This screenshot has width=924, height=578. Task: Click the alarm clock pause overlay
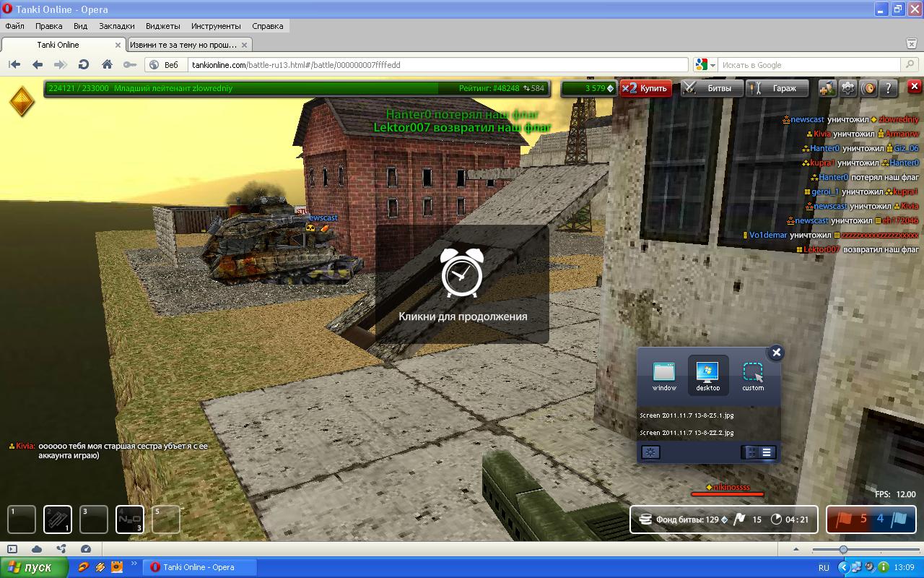[462, 284]
